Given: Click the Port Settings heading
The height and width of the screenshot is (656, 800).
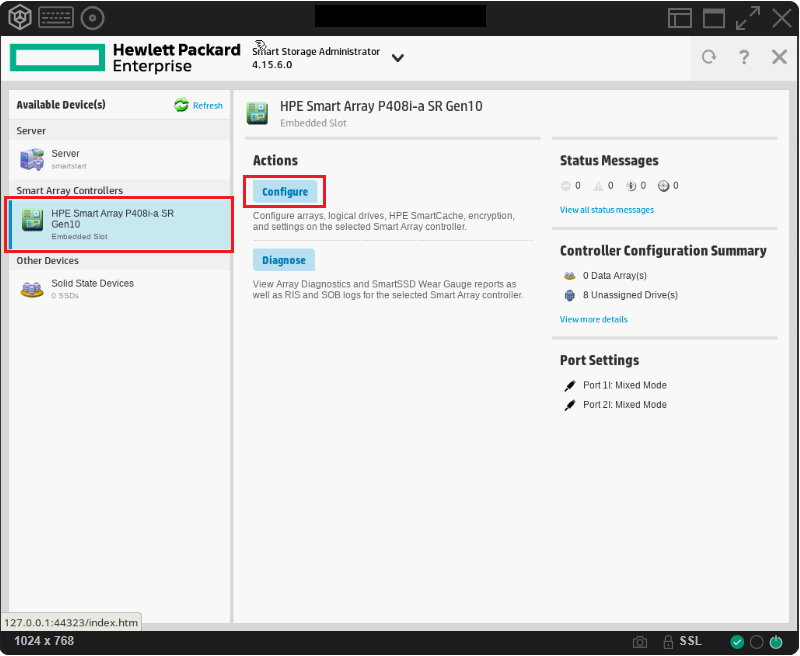Looking at the screenshot, I should (x=599, y=361).
